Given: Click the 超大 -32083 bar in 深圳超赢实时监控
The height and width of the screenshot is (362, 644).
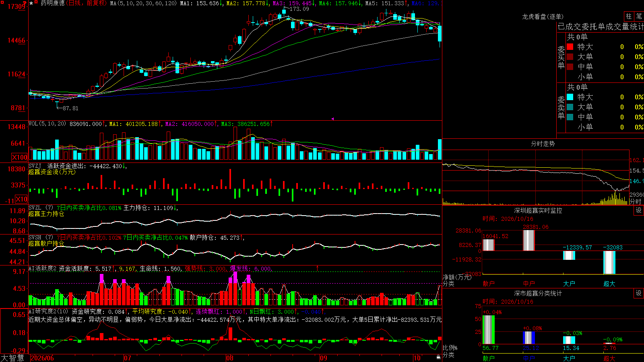Looking at the screenshot, I should (x=609, y=263).
